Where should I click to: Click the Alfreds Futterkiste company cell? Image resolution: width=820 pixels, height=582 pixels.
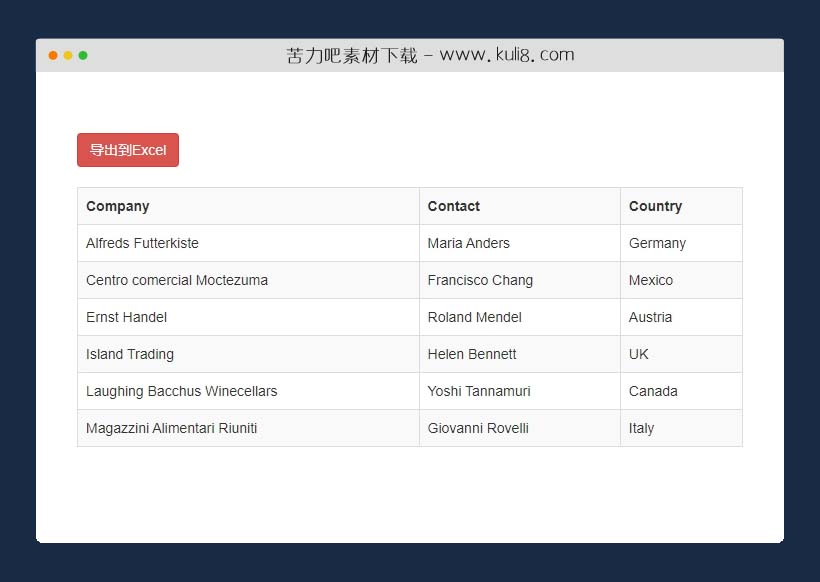[142, 243]
